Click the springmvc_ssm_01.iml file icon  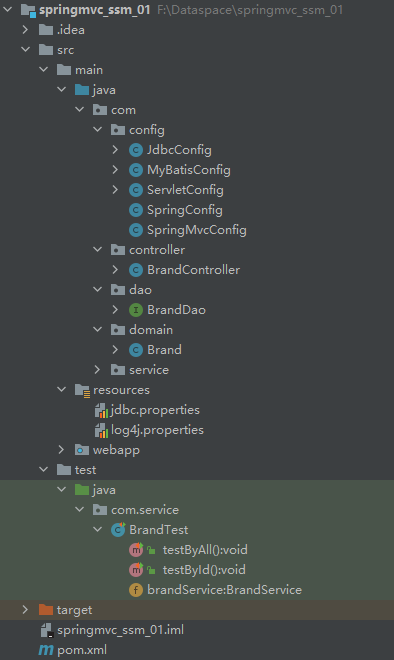(x=46, y=630)
